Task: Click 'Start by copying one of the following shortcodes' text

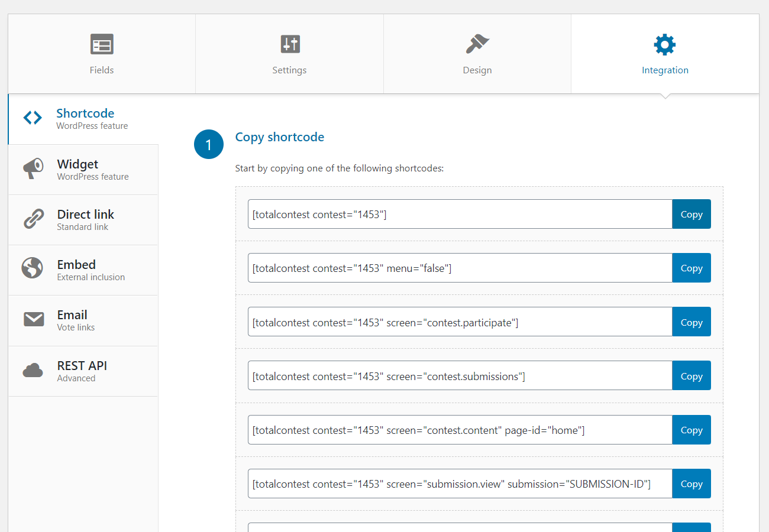Action: pos(340,168)
